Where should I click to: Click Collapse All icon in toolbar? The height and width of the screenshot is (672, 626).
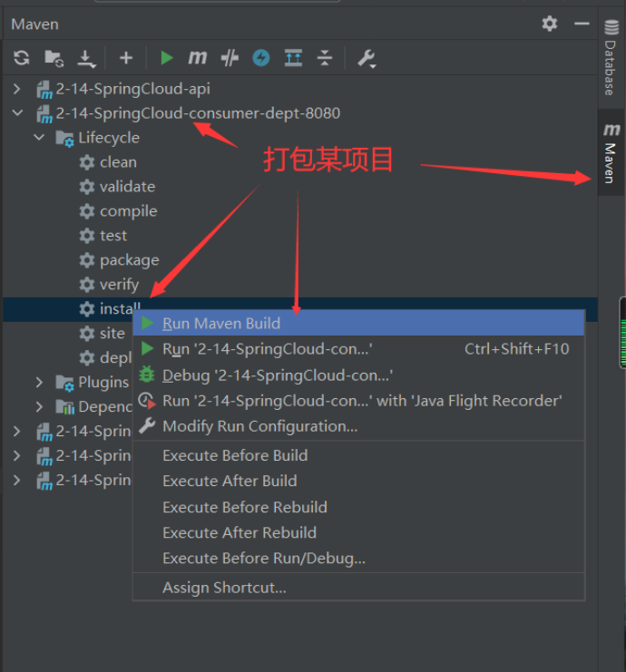pos(325,57)
